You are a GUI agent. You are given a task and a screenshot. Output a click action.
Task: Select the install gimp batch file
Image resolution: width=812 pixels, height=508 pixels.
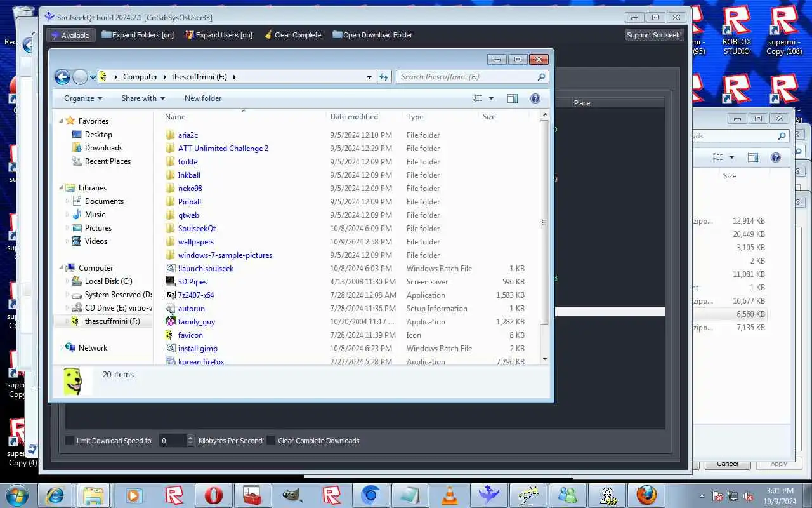pyautogui.click(x=197, y=349)
